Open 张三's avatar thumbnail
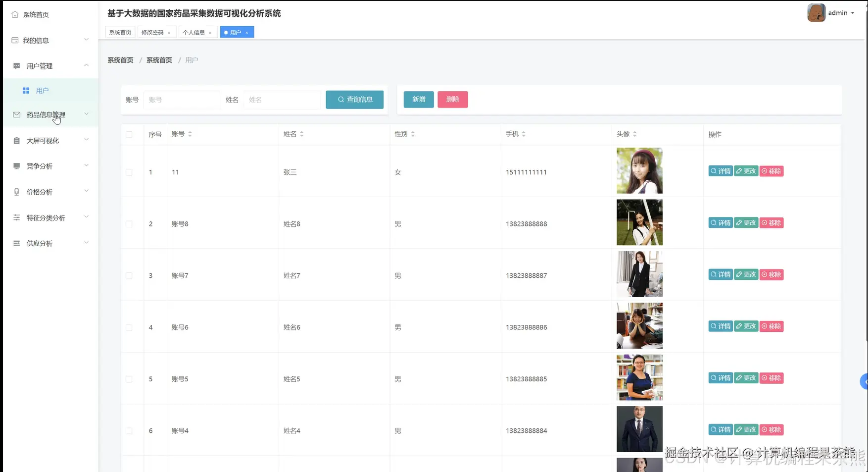 tap(639, 171)
